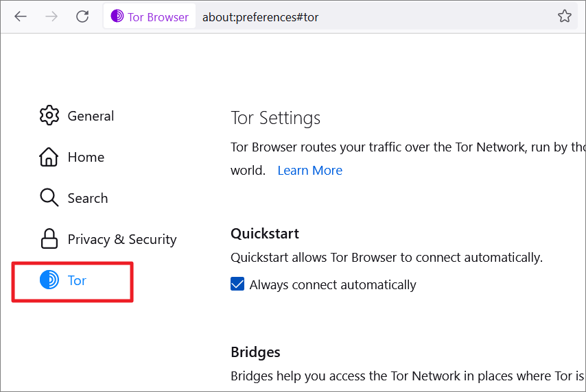Click the Tor Browser identity label
The width and height of the screenshot is (586, 392).
click(x=158, y=17)
